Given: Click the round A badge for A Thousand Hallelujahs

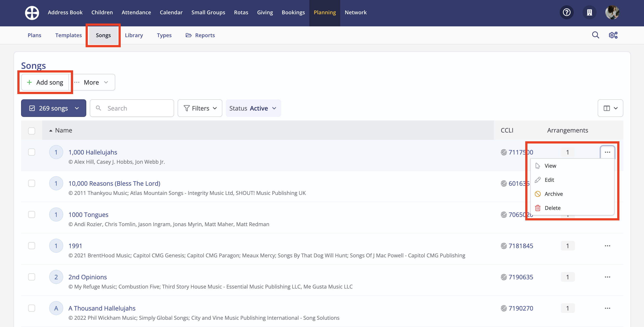Looking at the screenshot, I should point(56,308).
